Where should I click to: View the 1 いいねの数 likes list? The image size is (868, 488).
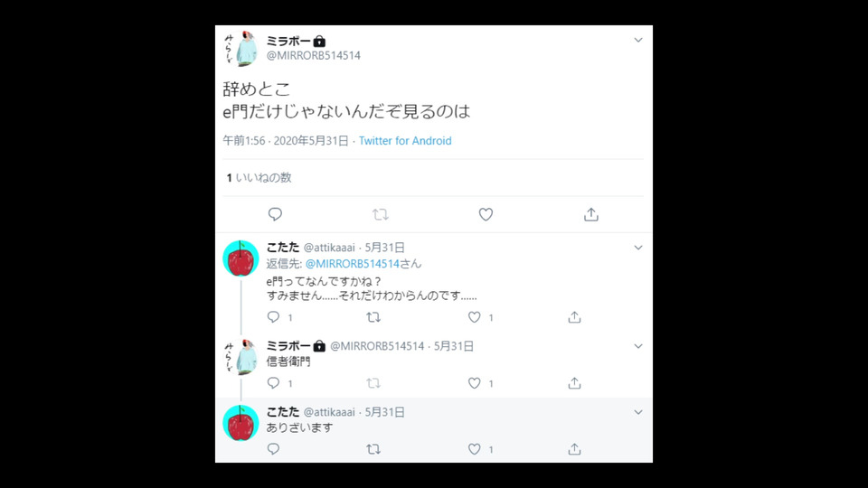click(x=259, y=178)
